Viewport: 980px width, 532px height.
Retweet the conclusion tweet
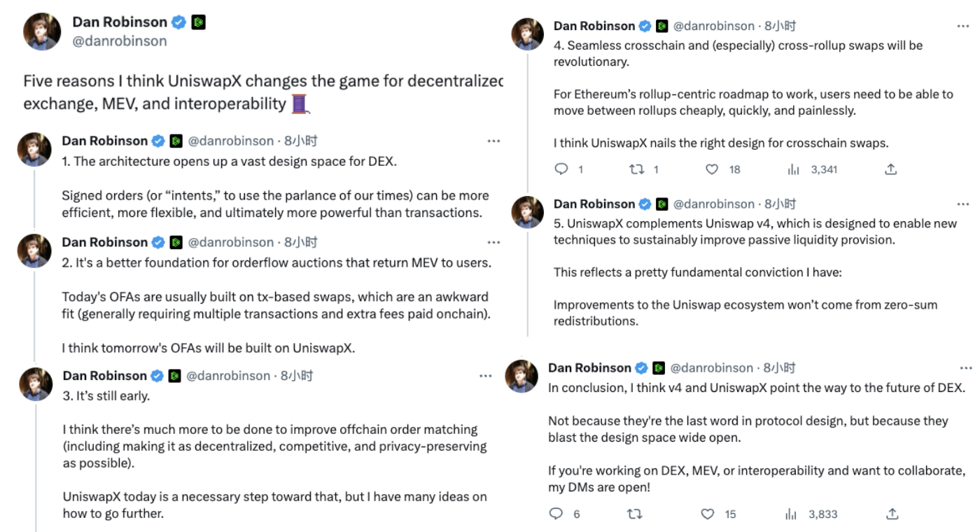(x=635, y=514)
